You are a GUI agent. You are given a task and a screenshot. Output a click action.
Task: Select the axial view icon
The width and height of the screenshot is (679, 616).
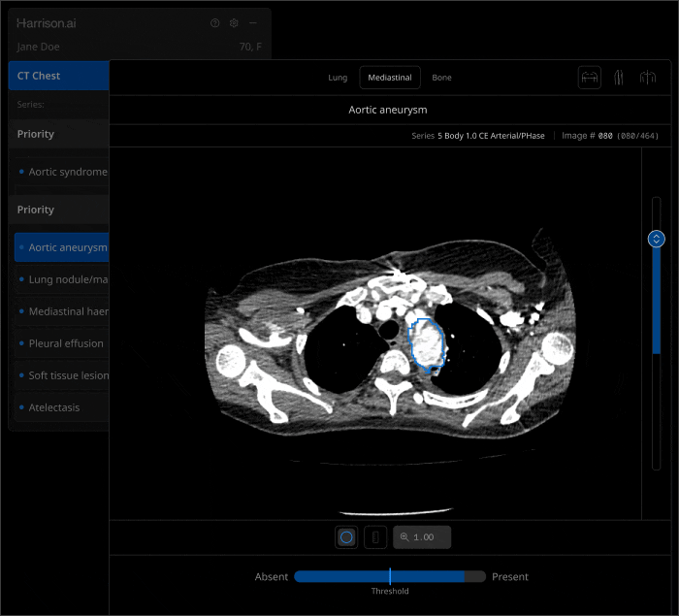589,78
